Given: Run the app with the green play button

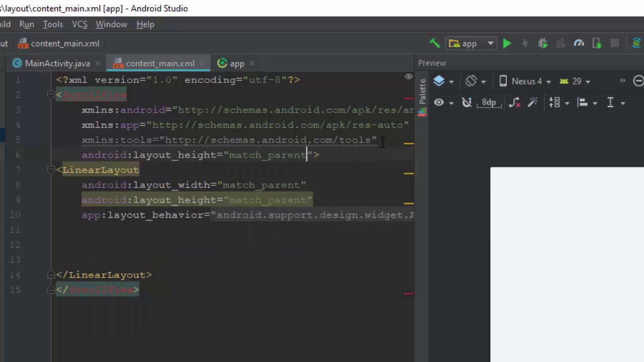Looking at the screenshot, I should pos(507,44).
